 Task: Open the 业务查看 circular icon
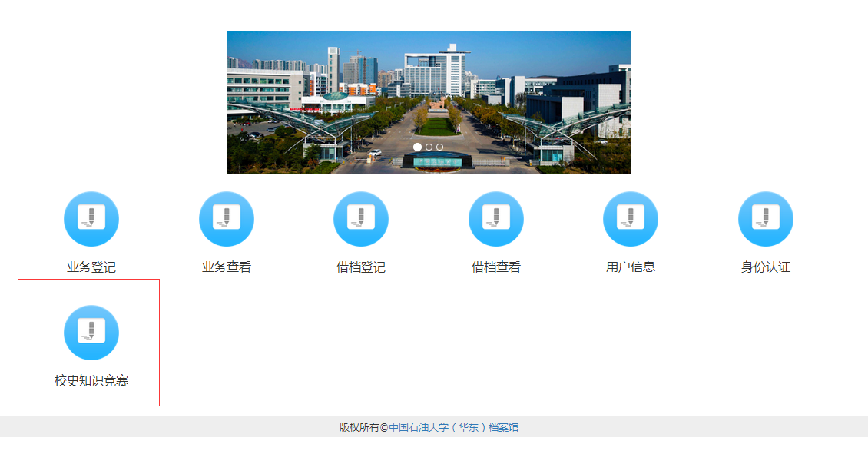[227, 219]
